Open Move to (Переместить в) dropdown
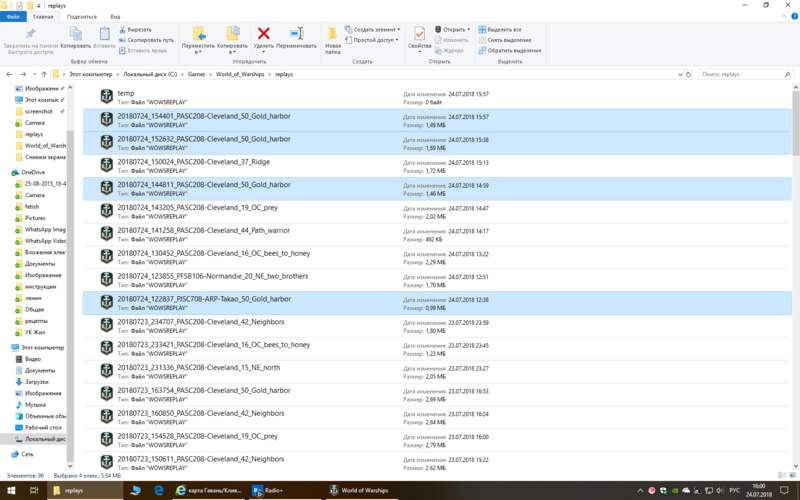800x500 pixels. (x=198, y=39)
